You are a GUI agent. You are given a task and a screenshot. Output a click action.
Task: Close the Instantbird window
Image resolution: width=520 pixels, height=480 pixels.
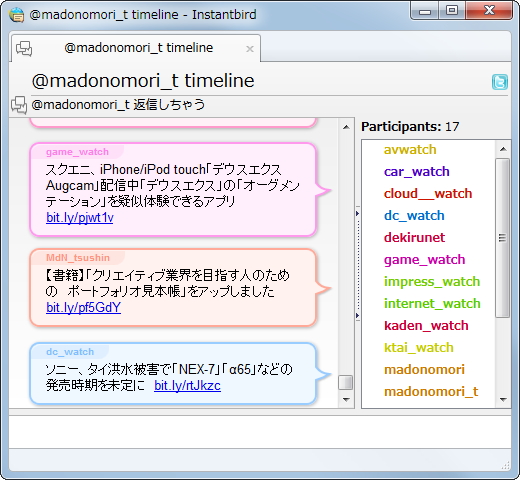pos(489,11)
